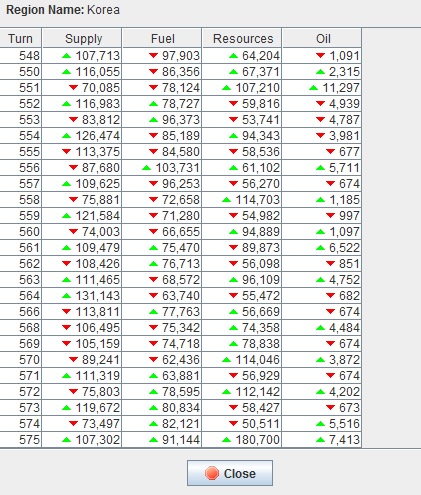421x495 pixels.
Task: Click red down arrow beside Oil 677
Action: pos(330,152)
